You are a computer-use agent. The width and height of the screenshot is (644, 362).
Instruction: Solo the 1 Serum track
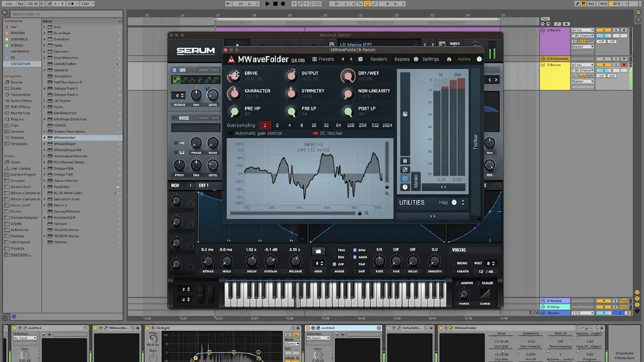[x=615, y=30]
